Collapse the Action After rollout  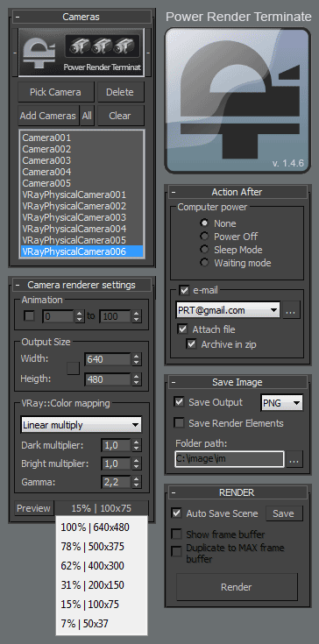click(174, 192)
